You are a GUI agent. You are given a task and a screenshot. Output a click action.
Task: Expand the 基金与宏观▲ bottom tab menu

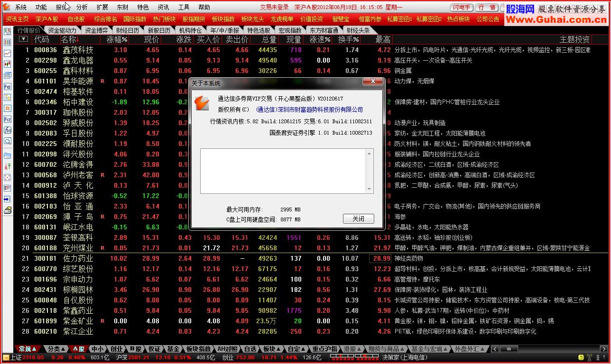(429, 349)
